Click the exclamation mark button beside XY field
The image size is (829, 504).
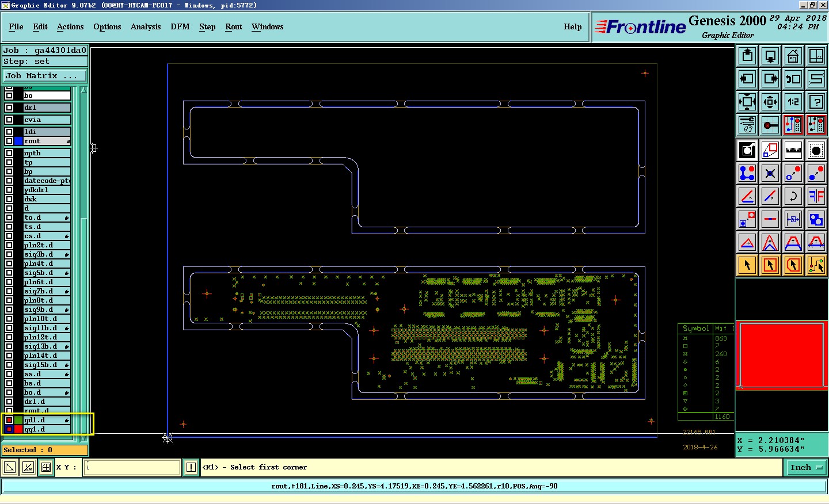pyautogui.click(x=191, y=467)
